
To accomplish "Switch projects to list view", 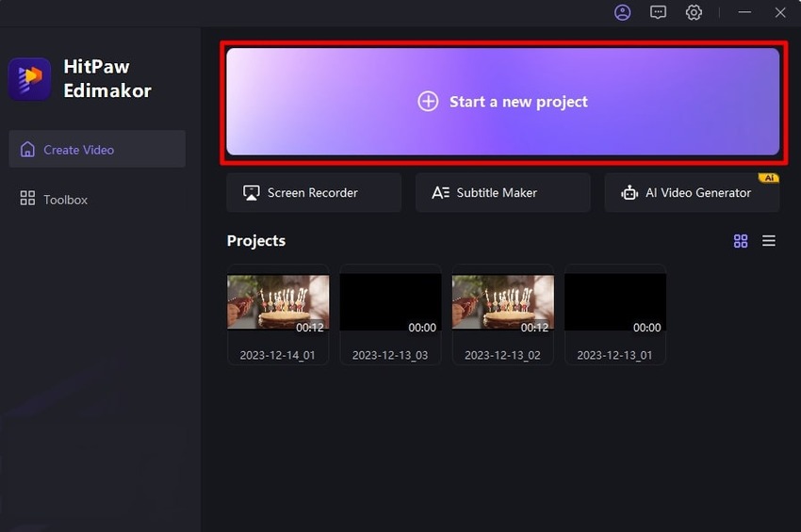I will click(x=769, y=241).
